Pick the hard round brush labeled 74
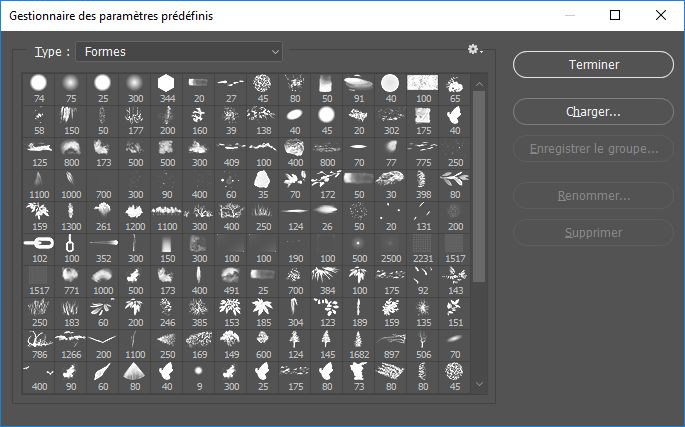The image size is (685, 427). pos(39,83)
